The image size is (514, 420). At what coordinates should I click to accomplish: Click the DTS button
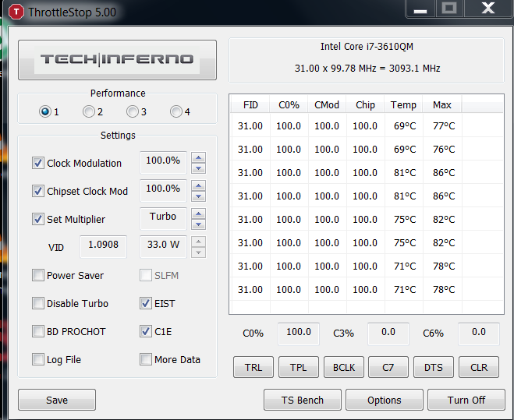434,367
